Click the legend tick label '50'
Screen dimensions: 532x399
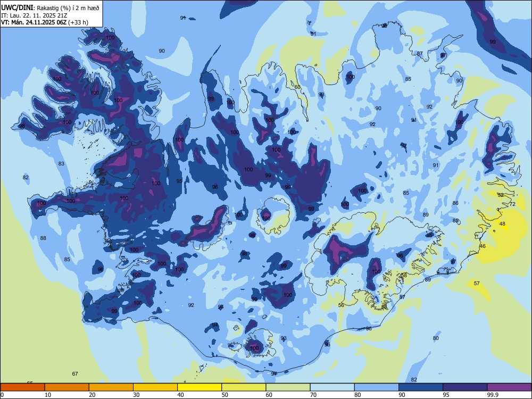[225, 395]
